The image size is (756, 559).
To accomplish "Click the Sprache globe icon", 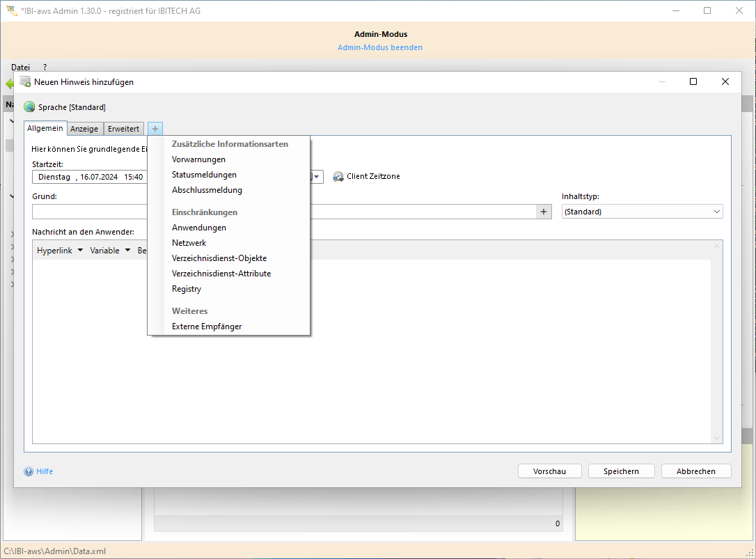I will tap(29, 107).
